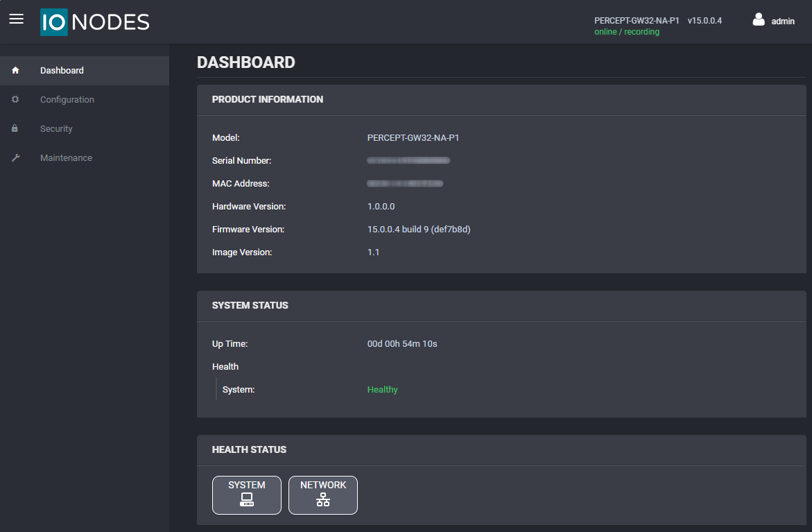Click the Image Version: label
812x532 pixels.
[242, 252]
